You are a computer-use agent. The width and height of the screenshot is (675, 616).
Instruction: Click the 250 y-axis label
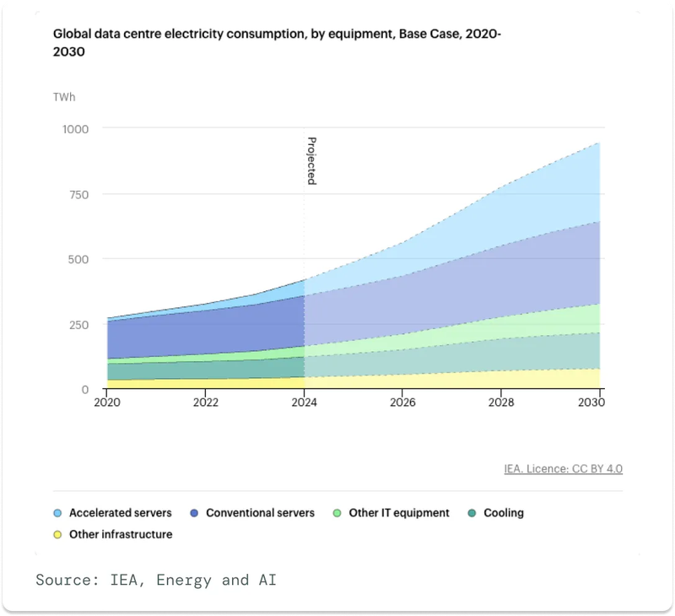click(78, 325)
